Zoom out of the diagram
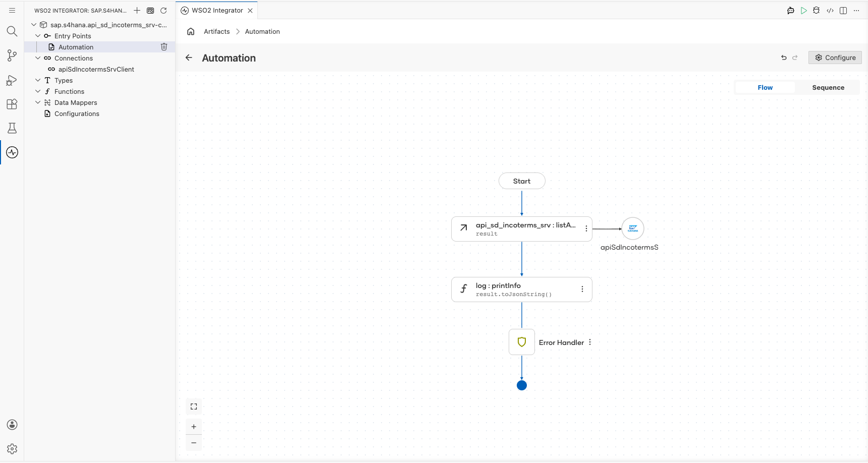This screenshot has width=868, height=463. pyautogui.click(x=194, y=443)
